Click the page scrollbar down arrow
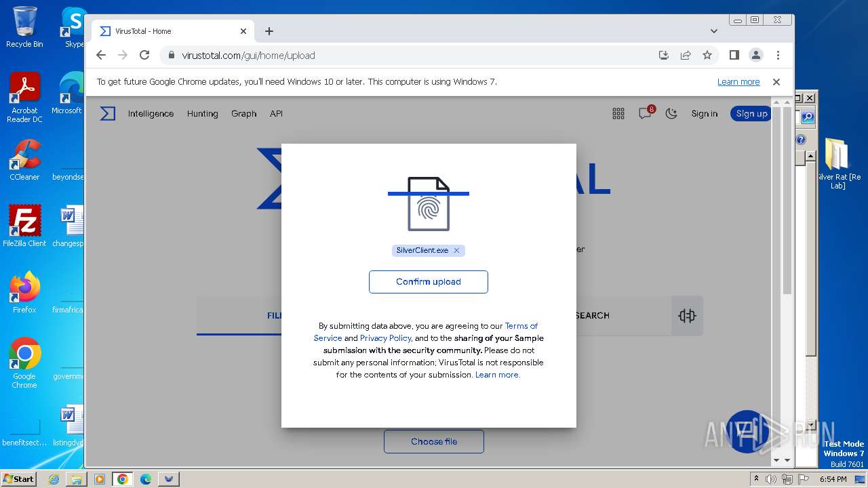The width and height of the screenshot is (868, 488). click(787, 460)
